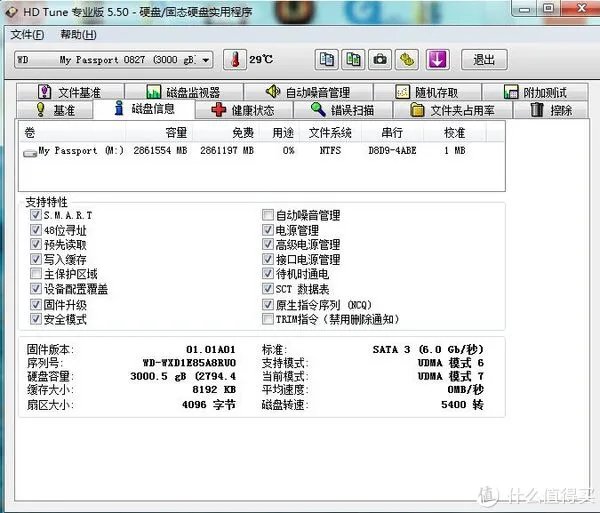Viewport: 600px width, 513px height.
Task: Select the My Passport (M:) volume row
Action: (x=262, y=151)
